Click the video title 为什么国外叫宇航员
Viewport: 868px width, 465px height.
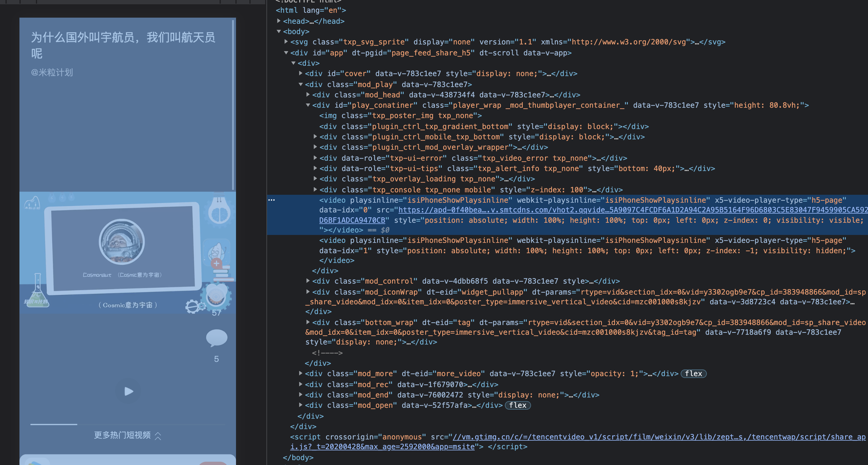[123, 45]
